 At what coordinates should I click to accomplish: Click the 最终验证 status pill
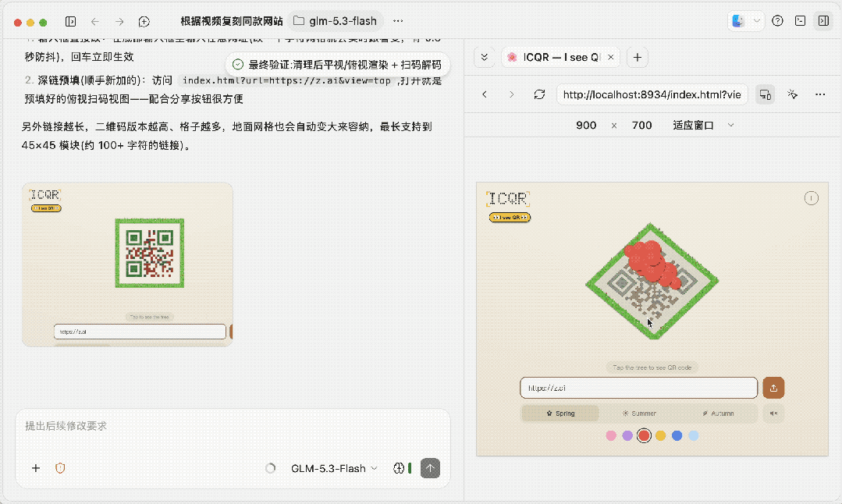(x=337, y=65)
